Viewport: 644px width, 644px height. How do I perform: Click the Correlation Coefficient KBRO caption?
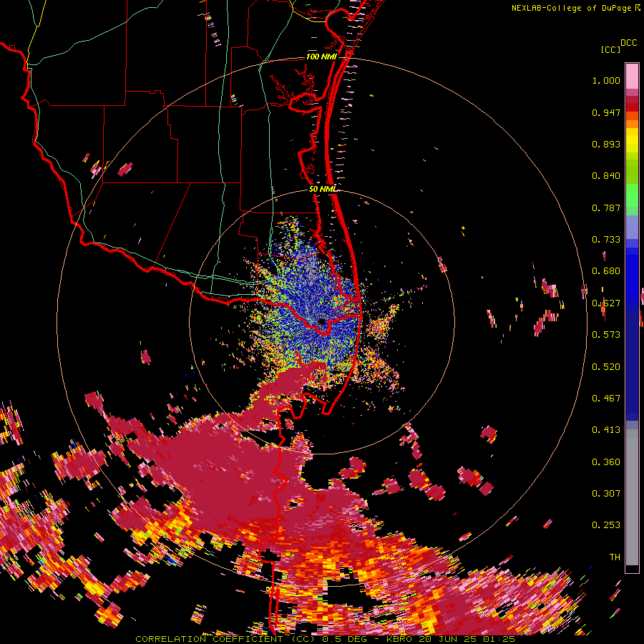[325, 639]
